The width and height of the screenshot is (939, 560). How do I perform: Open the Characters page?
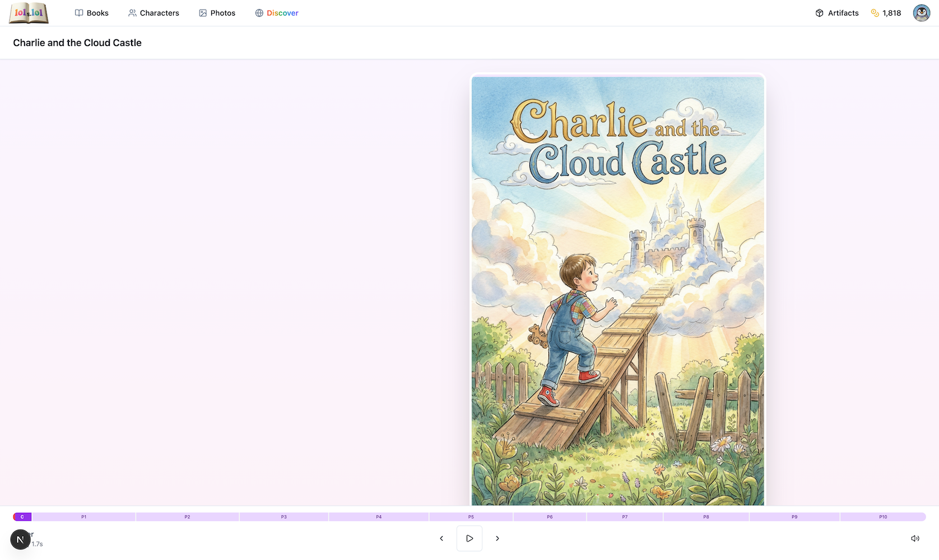pos(154,13)
